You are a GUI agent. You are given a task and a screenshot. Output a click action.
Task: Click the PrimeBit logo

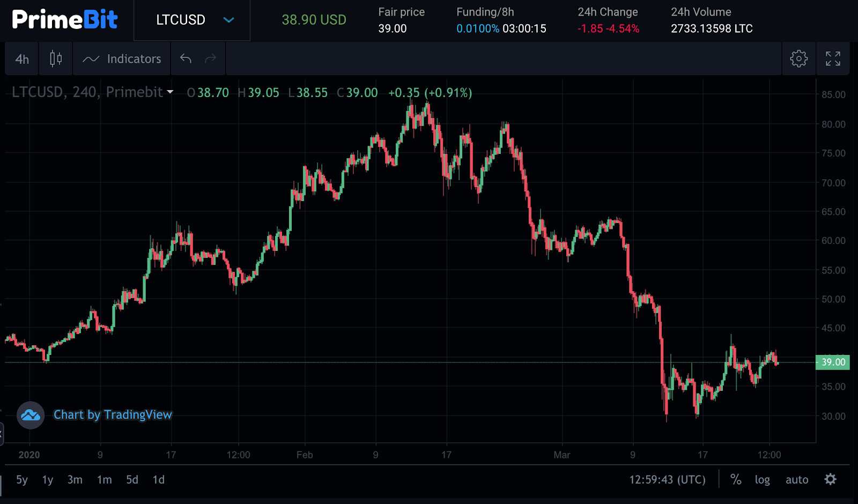(65, 20)
